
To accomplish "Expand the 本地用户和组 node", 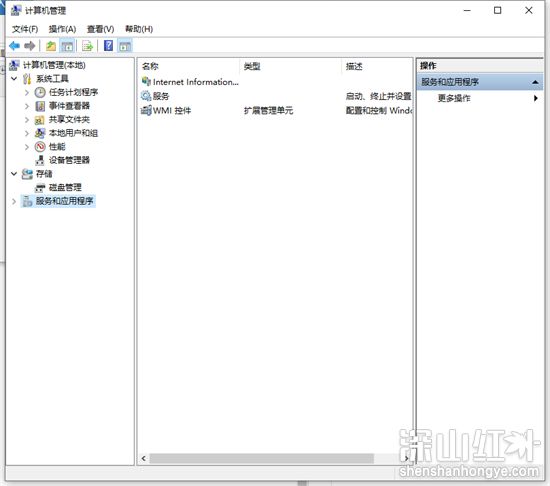I will point(27,134).
